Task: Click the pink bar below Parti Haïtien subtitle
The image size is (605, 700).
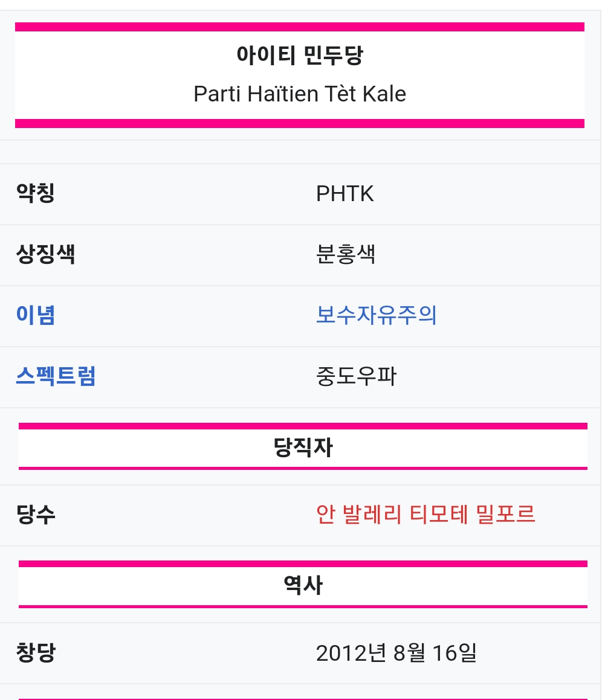Action: 300,123
